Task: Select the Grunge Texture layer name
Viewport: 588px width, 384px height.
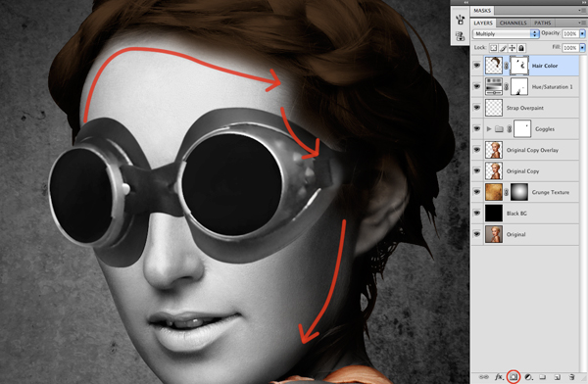Action: tap(551, 192)
